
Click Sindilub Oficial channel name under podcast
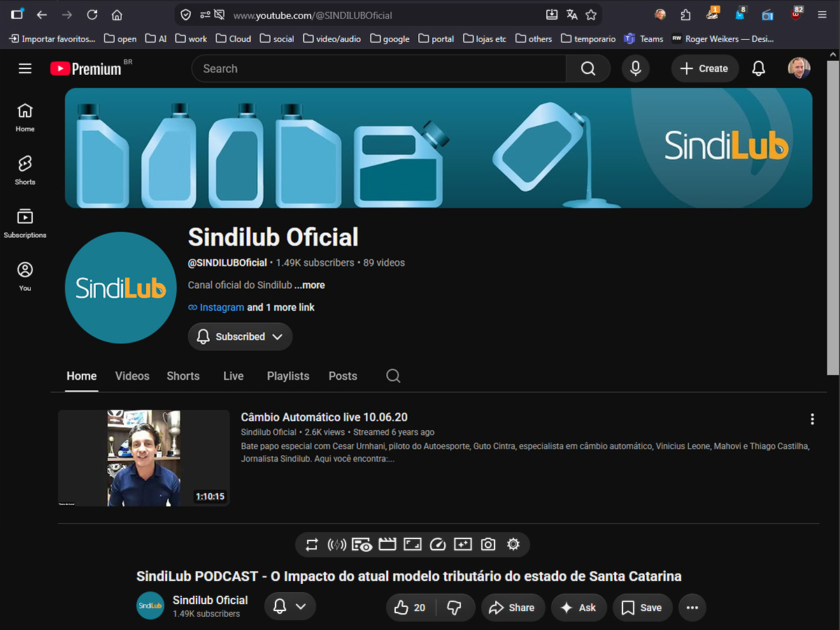[x=210, y=600]
